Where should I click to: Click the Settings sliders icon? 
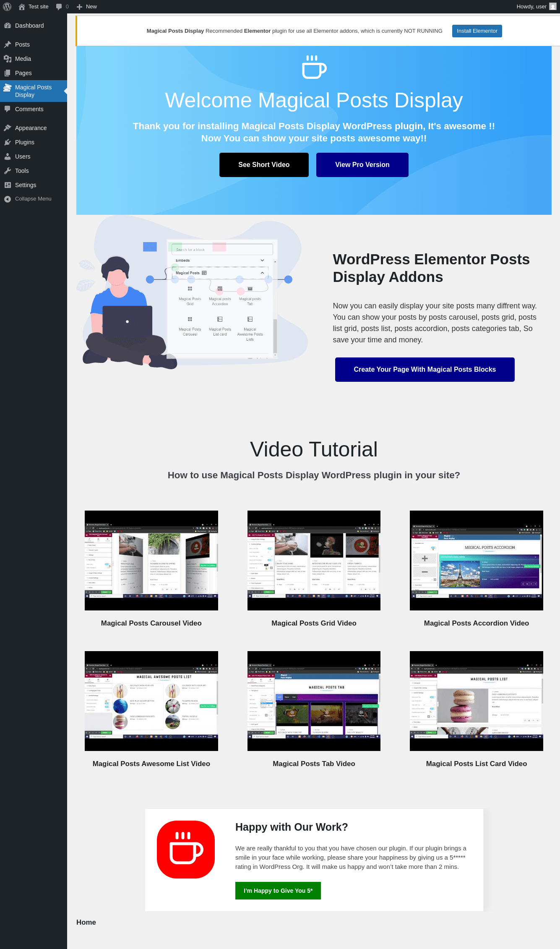(x=8, y=185)
